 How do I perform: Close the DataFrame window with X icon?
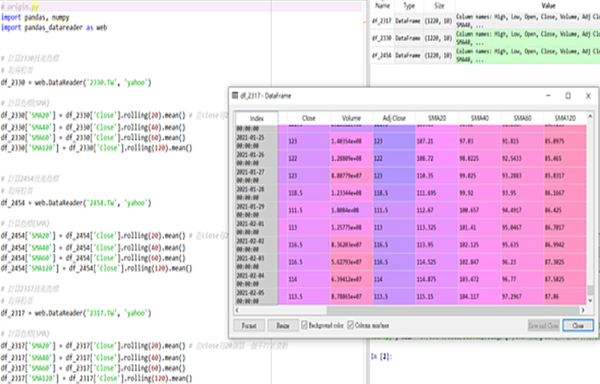(588, 96)
